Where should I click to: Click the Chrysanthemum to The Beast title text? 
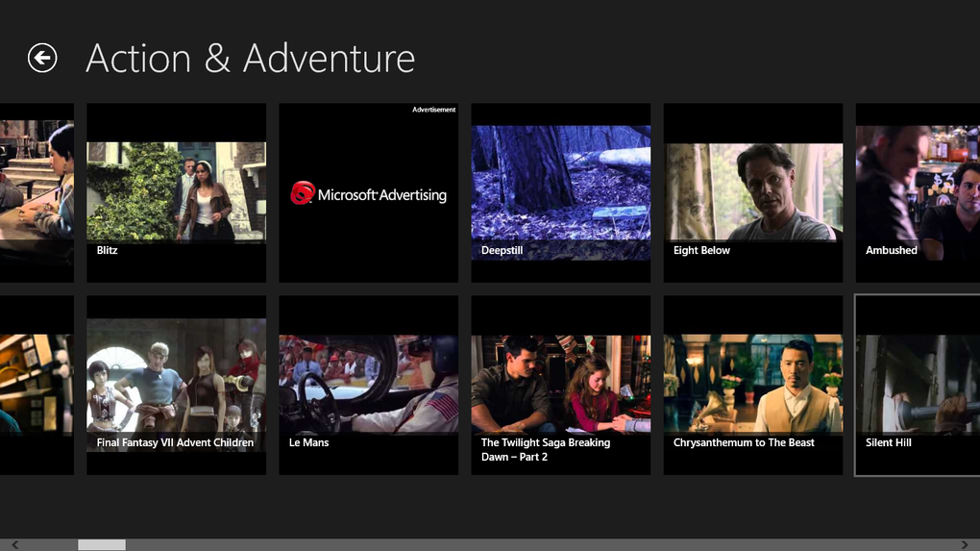coord(744,442)
